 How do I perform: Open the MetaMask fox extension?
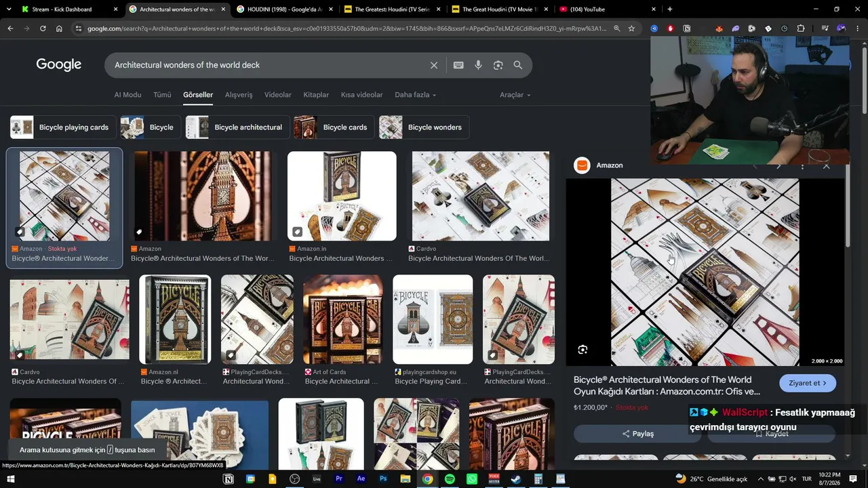719,28
